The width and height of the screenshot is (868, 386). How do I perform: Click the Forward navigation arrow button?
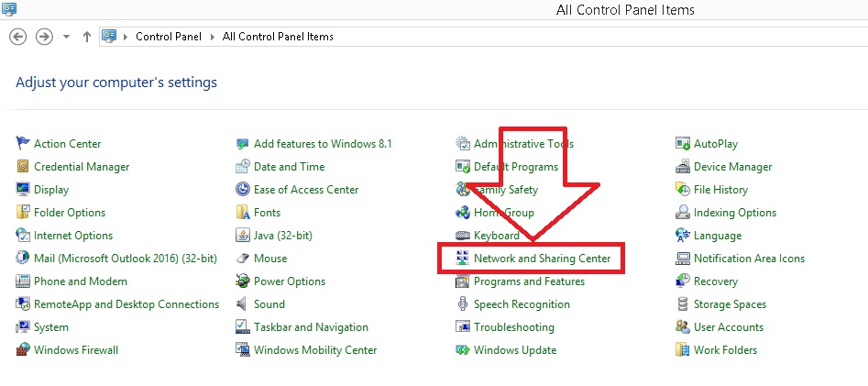coord(44,37)
